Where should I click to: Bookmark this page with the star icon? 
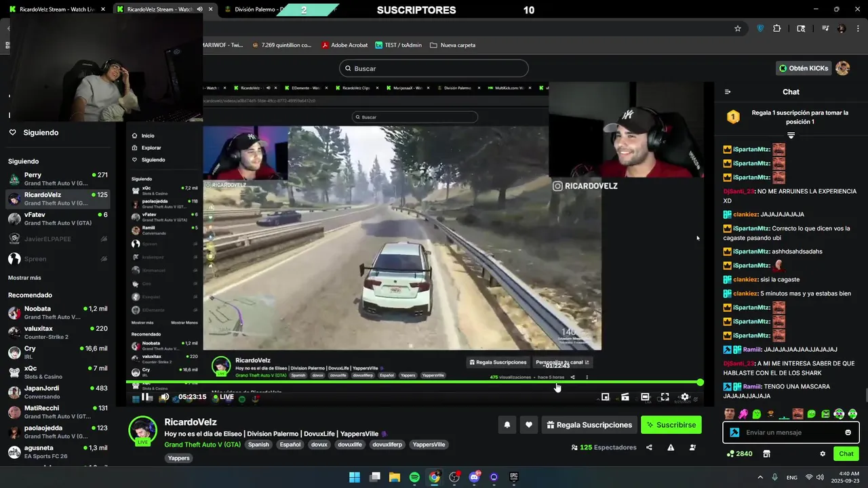coord(738,28)
